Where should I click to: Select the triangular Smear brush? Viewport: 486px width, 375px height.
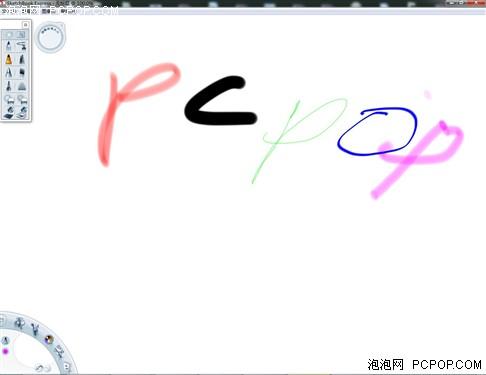(22, 86)
